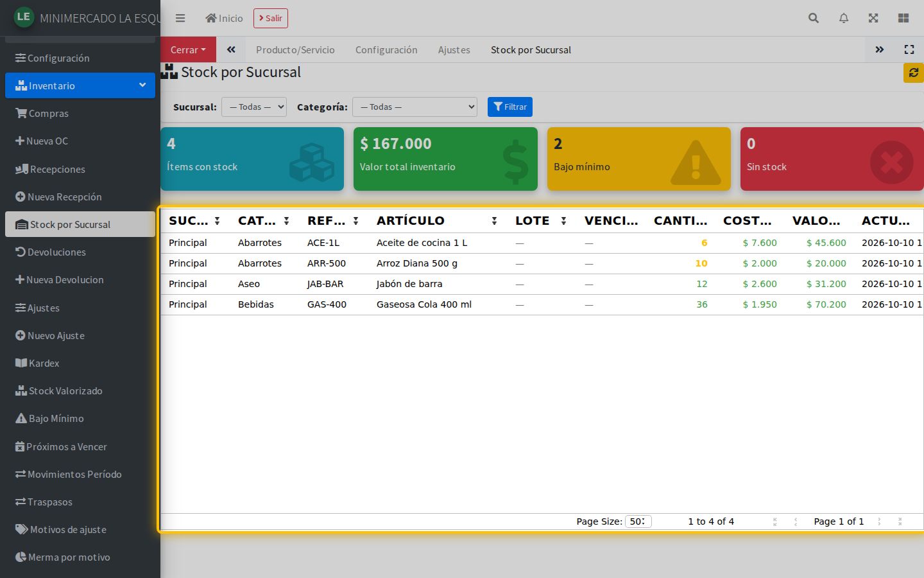Open the grid apps icon

coord(903,18)
